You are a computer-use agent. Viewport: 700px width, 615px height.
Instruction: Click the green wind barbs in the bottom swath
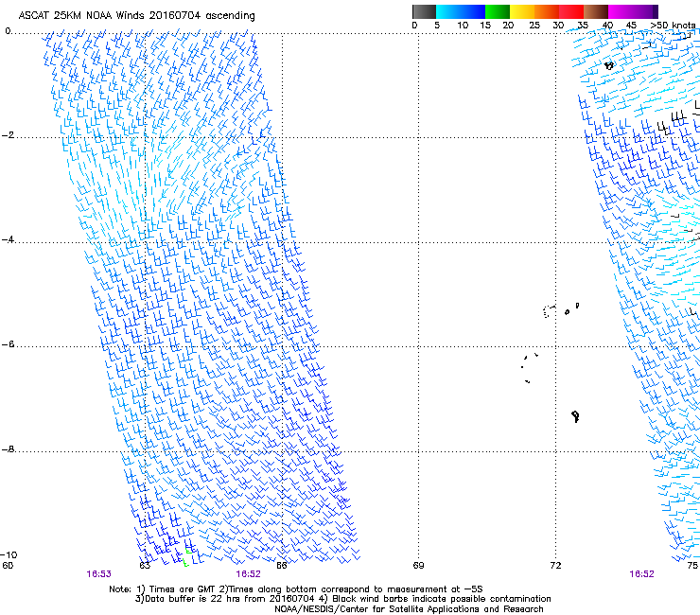[x=187, y=555]
